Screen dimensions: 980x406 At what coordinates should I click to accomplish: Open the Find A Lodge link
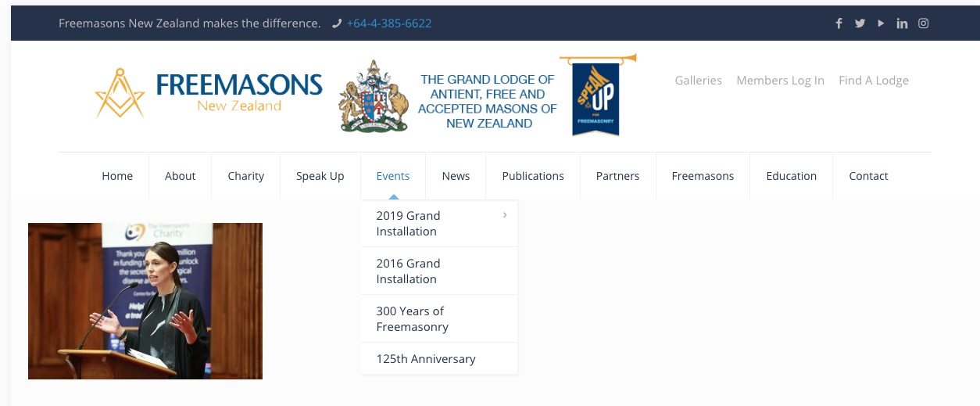tap(874, 80)
